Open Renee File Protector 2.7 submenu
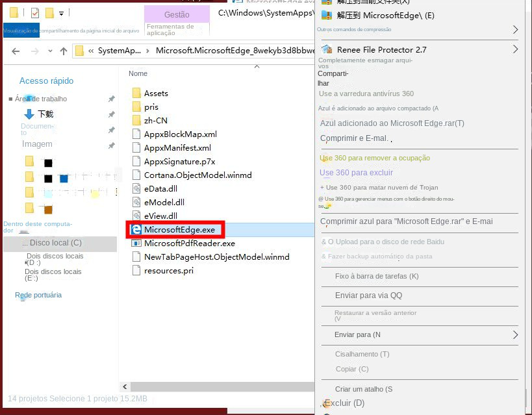Viewport: 532px width, 415px height. [x=418, y=49]
